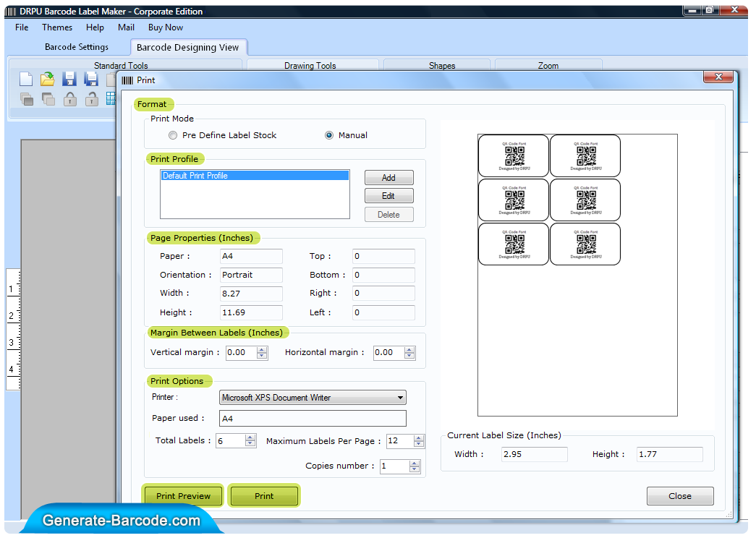Image resolution: width=756 pixels, height=538 pixels.
Task: Click the Paper used field
Action: (313, 419)
